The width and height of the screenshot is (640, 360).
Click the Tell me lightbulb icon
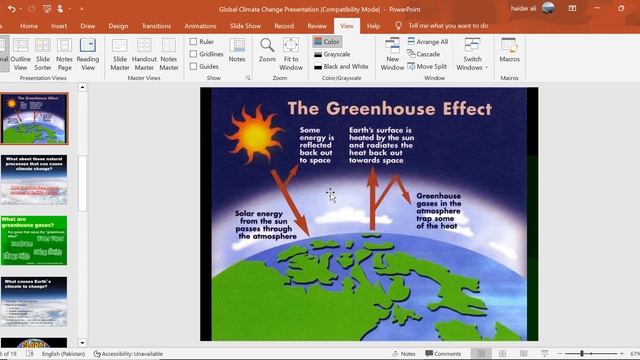coord(398,26)
